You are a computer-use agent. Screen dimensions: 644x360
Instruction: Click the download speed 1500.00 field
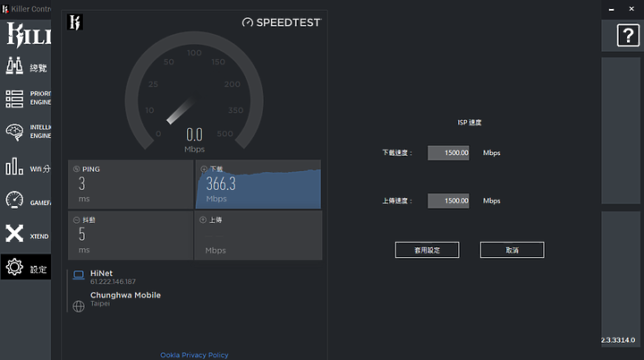click(x=448, y=152)
